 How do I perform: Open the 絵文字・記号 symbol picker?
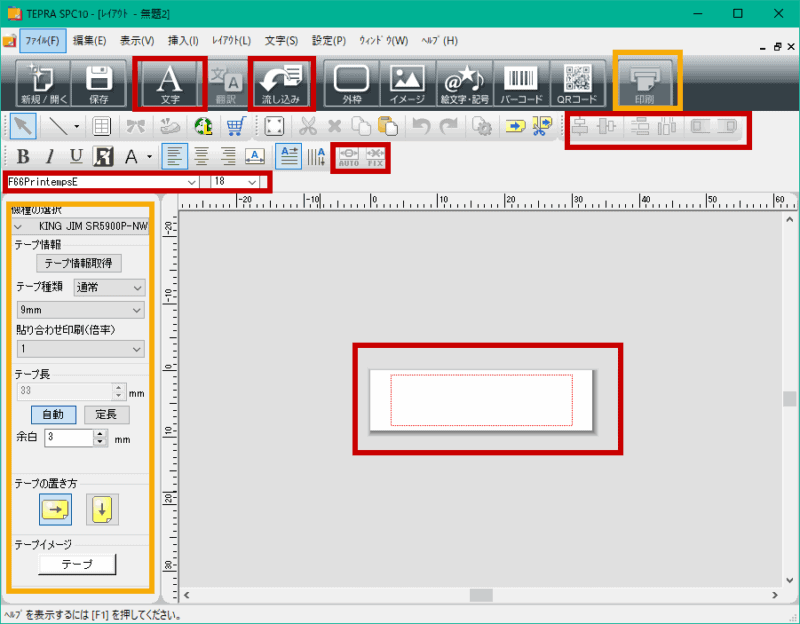click(x=464, y=83)
